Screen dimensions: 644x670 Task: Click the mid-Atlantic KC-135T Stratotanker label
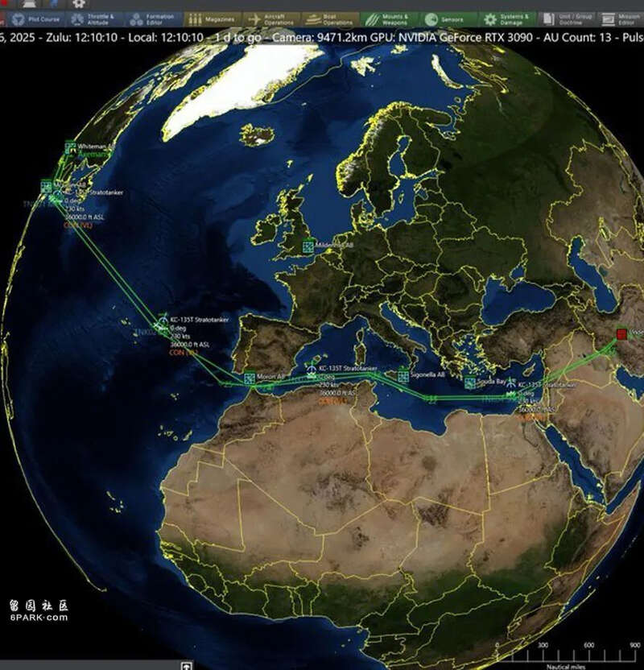point(200,320)
